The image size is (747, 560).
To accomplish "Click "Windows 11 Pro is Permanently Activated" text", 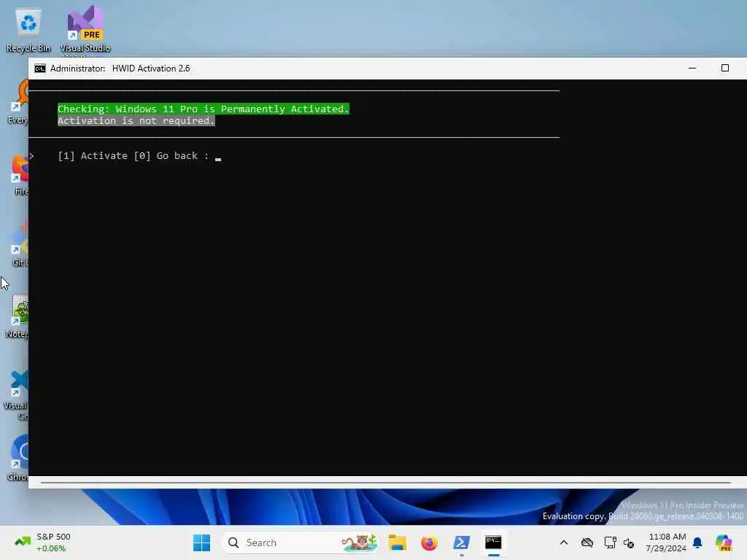I will [233, 109].
